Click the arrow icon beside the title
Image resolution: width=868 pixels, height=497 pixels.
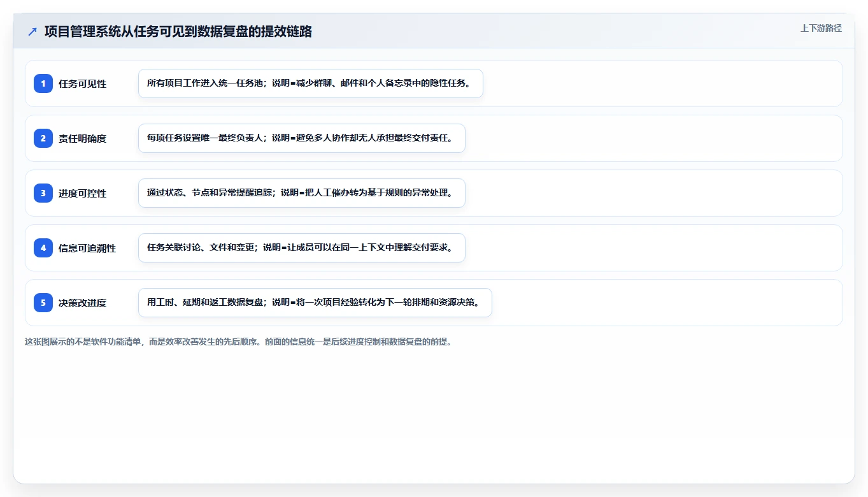tap(32, 31)
